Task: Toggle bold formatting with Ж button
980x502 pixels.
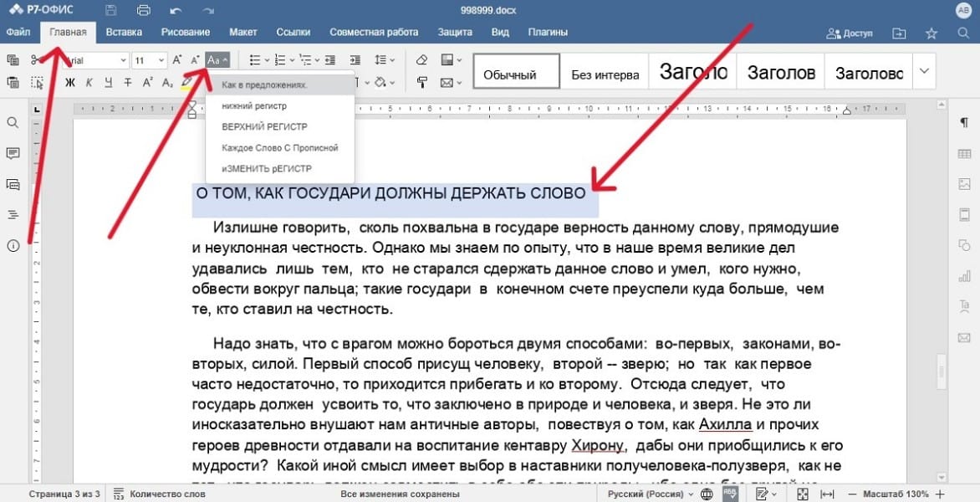Action: coord(71,82)
